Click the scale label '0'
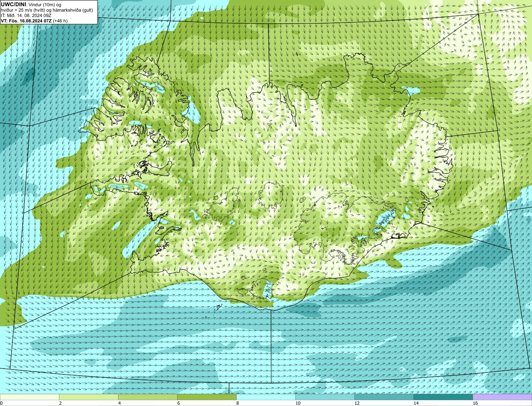 tap(1, 403)
